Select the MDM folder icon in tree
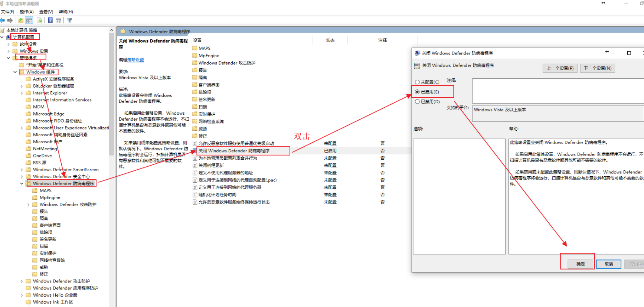This screenshot has width=644, height=307. tap(28, 107)
